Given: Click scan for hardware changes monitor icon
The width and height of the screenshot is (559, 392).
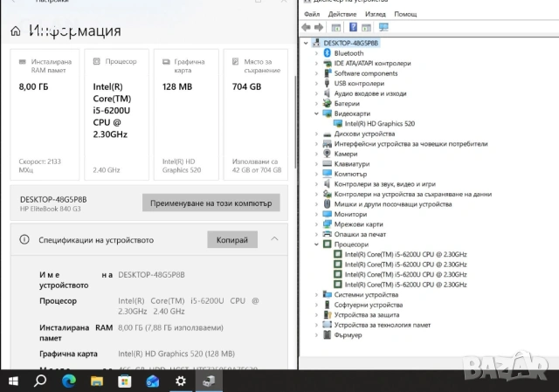Looking at the screenshot, I should coord(383,27).
